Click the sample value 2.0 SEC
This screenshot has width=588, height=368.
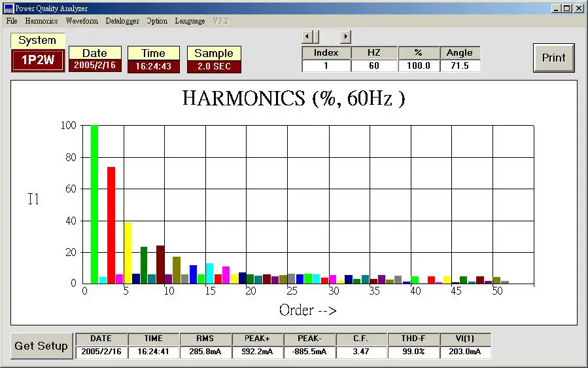point(214,67)
